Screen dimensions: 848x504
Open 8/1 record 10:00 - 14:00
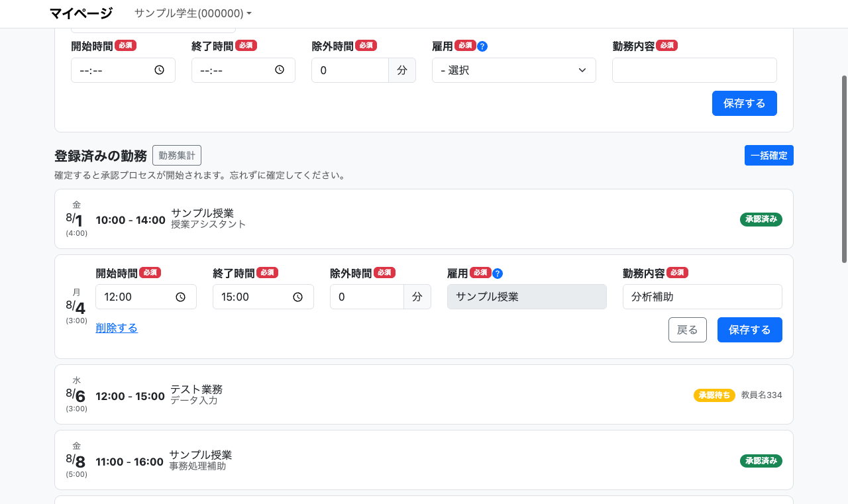click(424, 219)
